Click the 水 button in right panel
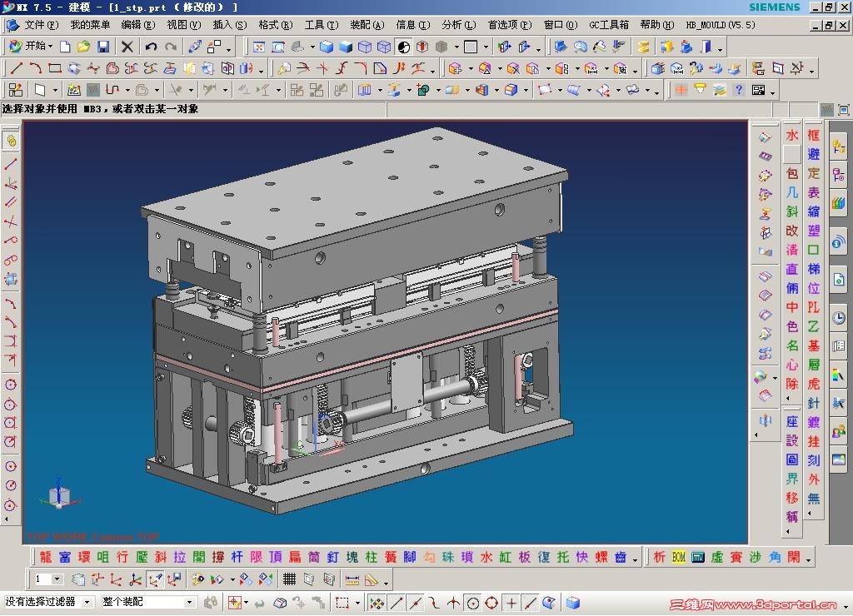 tap(791, 135)
